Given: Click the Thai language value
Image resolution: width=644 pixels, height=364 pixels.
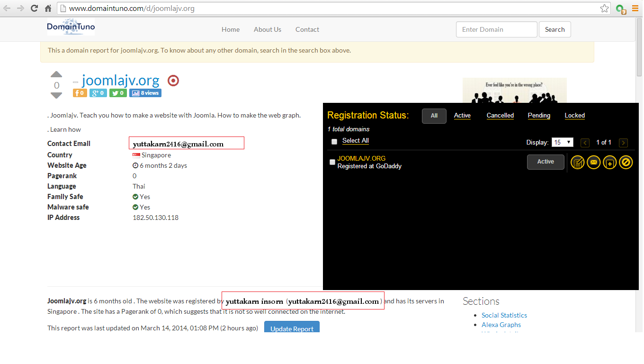Looking at the screenshot, I should 139,186.
